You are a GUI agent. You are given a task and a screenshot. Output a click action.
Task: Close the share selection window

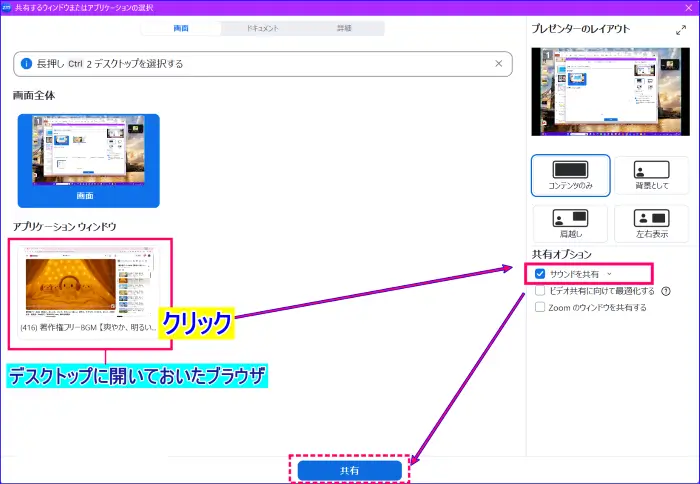coord(689,8)
